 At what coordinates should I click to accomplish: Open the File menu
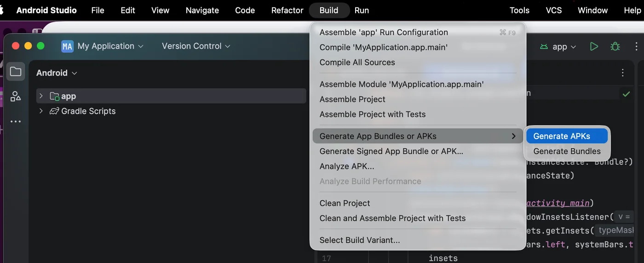click(98, 10)
